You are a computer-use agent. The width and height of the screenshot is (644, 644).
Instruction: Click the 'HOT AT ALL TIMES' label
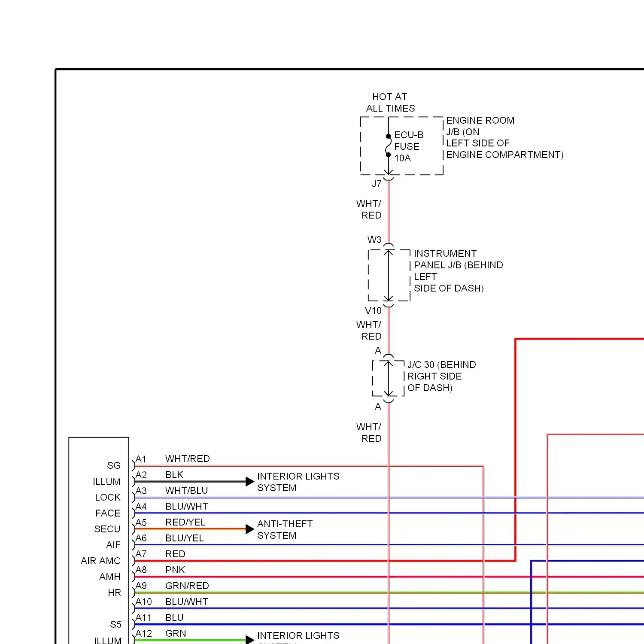coord(390,103)
